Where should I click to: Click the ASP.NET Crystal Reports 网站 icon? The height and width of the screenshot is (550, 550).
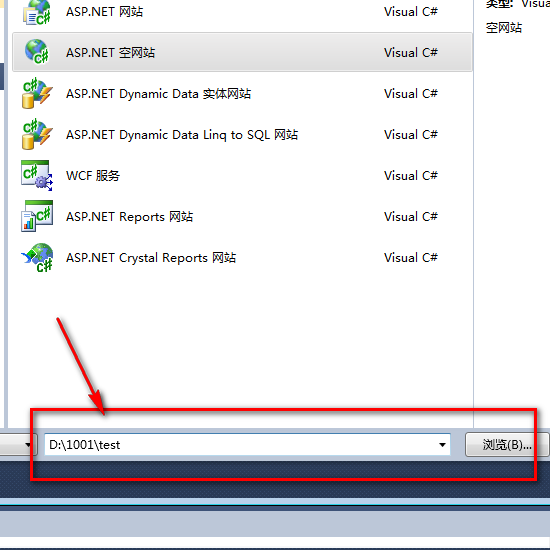[x=37, y=257]
